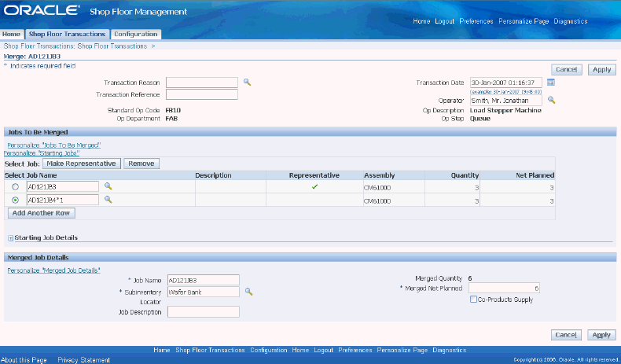Open Personalize "Jobs To Be Merged" link
621x364 pixels.
(x=54, y=145)
